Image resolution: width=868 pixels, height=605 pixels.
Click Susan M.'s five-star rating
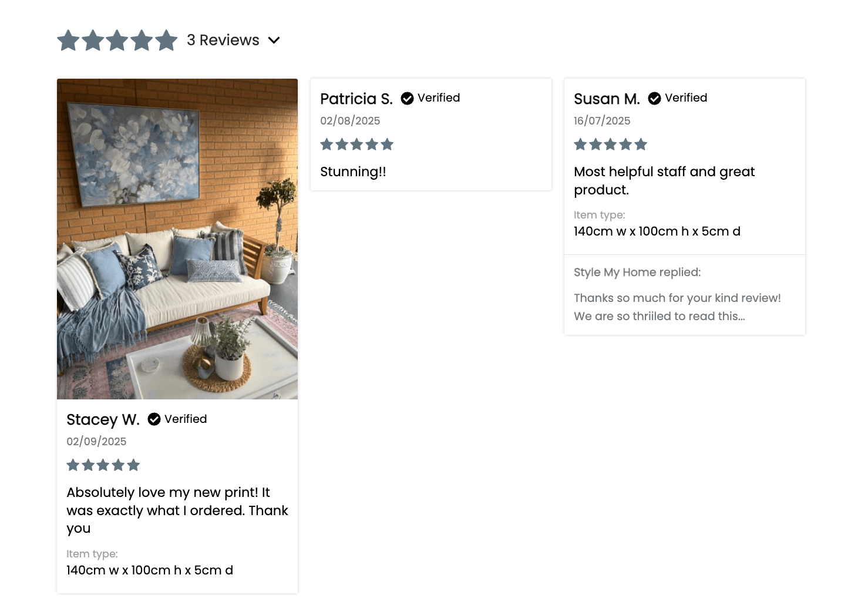click(610, 144)
